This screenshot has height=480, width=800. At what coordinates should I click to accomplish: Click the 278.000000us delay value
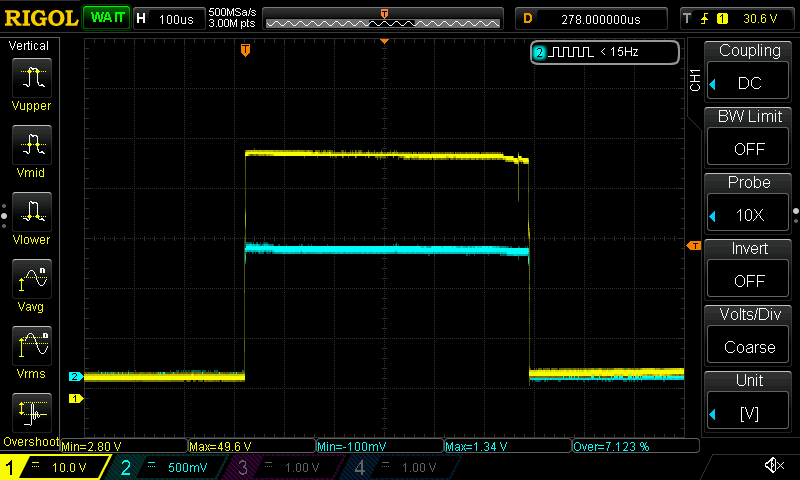tap(601, 19)
